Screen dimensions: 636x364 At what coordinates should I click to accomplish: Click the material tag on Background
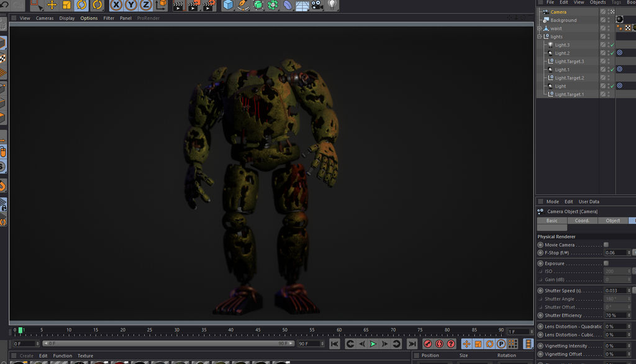(x=620, y=19)
